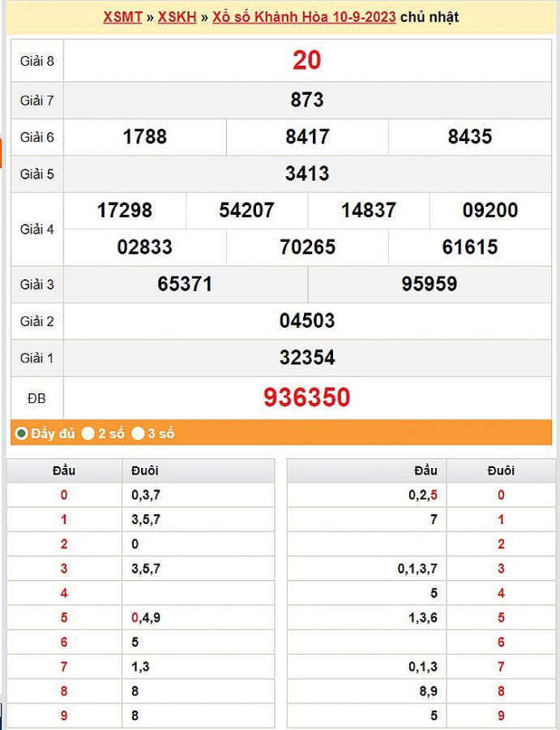Open the XSMT breadcrumb link

(x=122, y=16)
